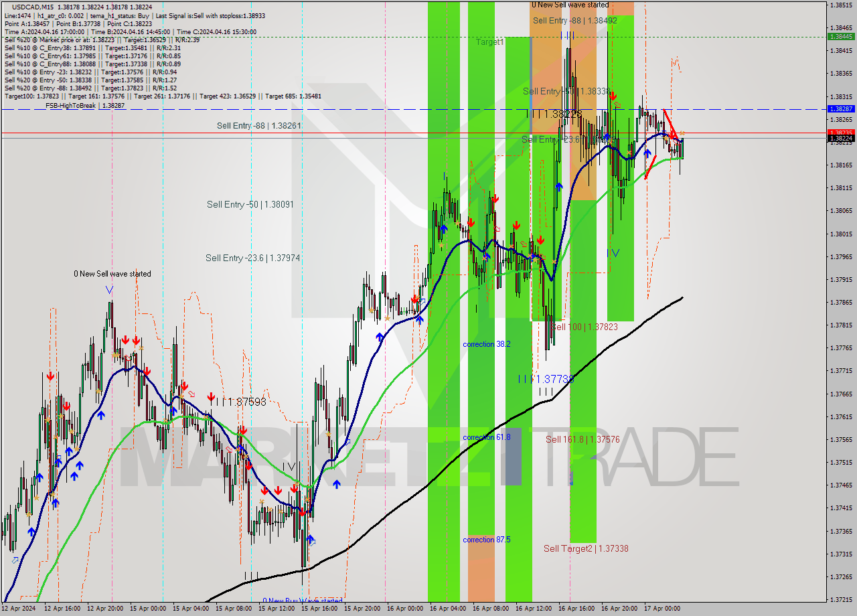Click the 1.38515 price scale value
Image resolution: width=857 pixels, height=616 pixels.
[841, 5]
